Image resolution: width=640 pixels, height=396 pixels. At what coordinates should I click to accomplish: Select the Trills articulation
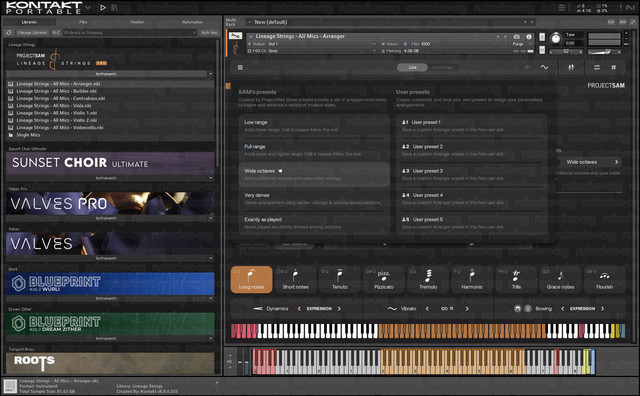(516, 279)
